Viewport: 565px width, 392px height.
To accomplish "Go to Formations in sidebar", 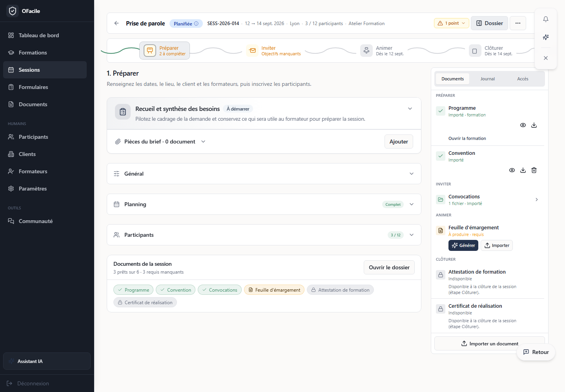I will point(45,53).
